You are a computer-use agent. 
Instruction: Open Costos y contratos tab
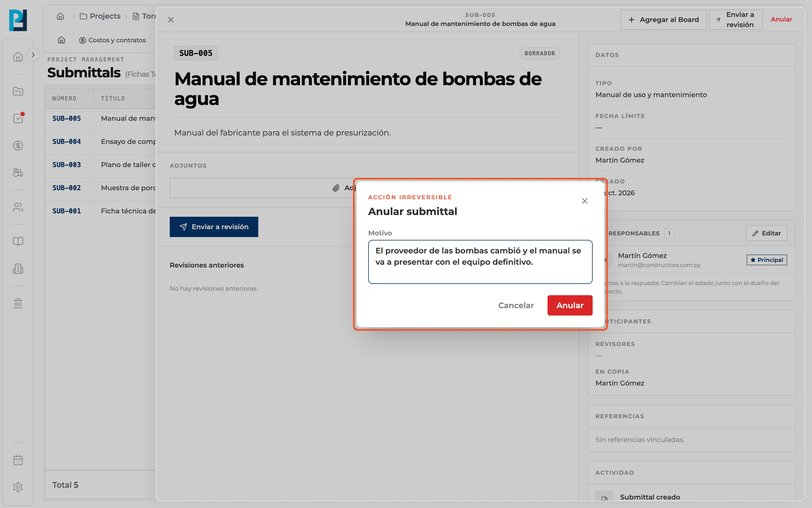[x=112, y=40]
